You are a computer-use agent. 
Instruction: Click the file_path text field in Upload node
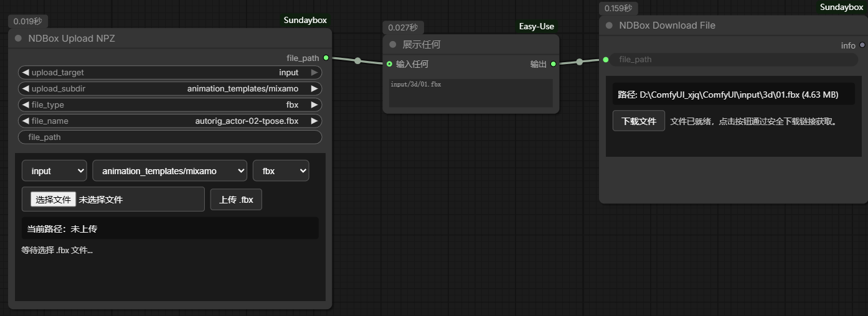click(170, 137)
